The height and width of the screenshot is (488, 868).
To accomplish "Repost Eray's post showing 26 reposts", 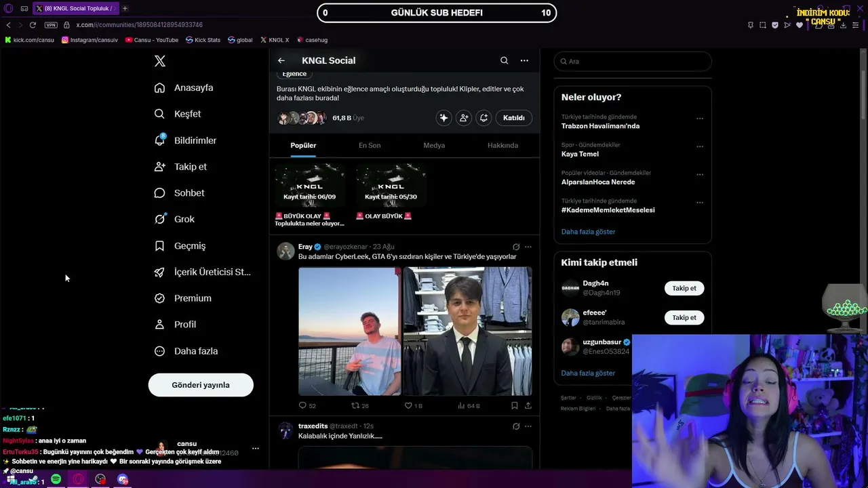I will pyautogui.click(x=359, y=406).
